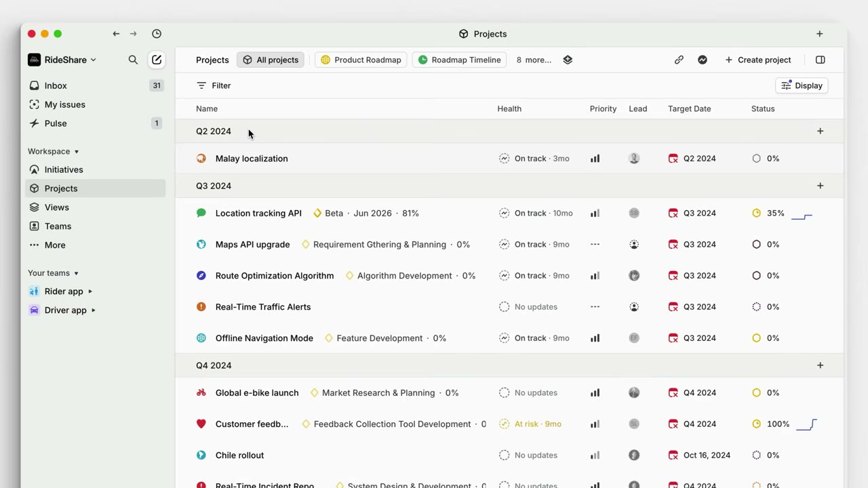Image resolution: width=868 pixels, height=488 pixels.
Task: Click lead avatar for Route Optimization Algorithm
Action: click(x=634, y=276)
